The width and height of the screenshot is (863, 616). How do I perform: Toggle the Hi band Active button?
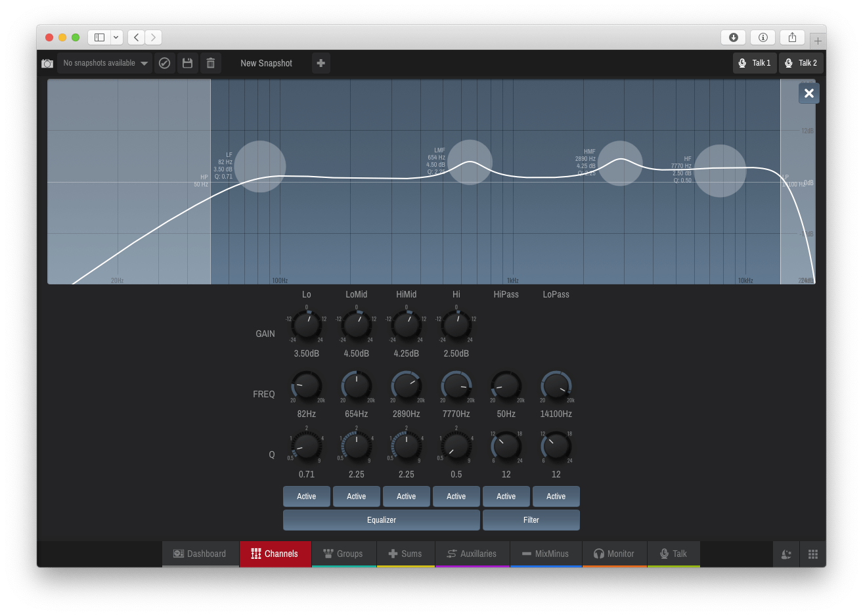tap(456, 496)
